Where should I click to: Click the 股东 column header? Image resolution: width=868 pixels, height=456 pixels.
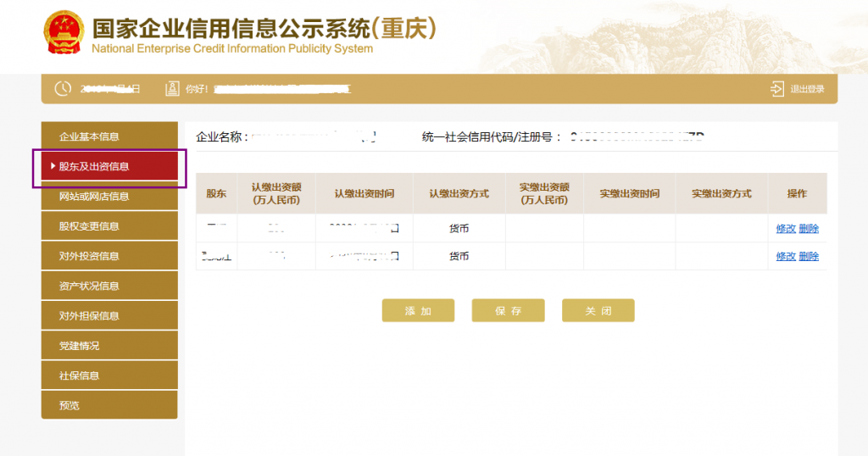tap(216, 193)
